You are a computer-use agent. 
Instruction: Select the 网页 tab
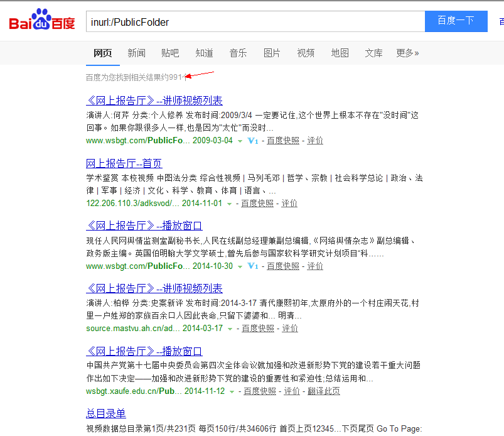tap(103, 53)
